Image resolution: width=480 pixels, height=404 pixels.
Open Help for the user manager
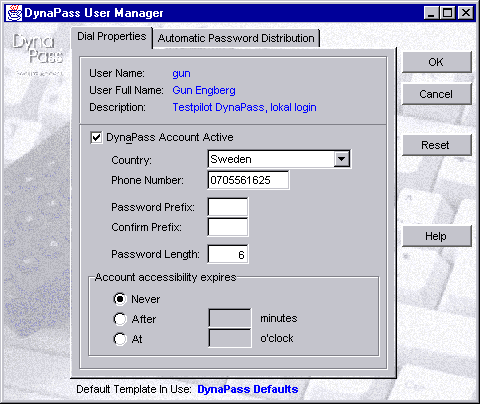click(x=436, y=236)
